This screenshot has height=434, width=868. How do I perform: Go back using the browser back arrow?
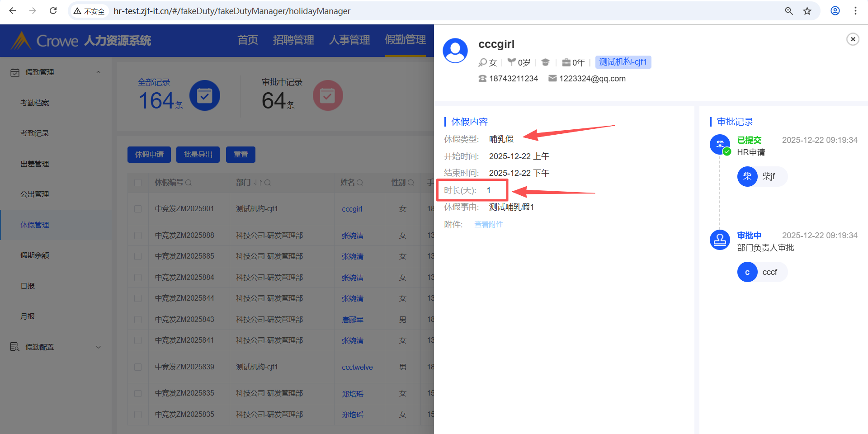point(13,11)
